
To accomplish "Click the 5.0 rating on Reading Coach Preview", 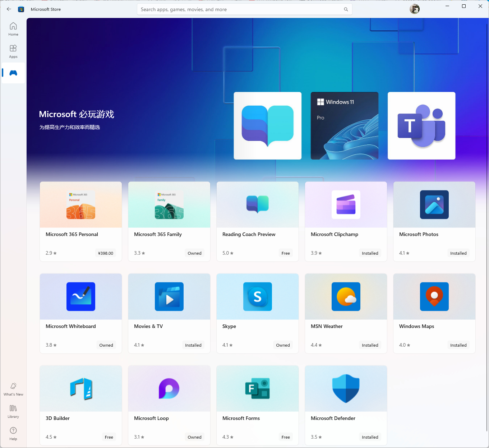I will tap(228, 253).
